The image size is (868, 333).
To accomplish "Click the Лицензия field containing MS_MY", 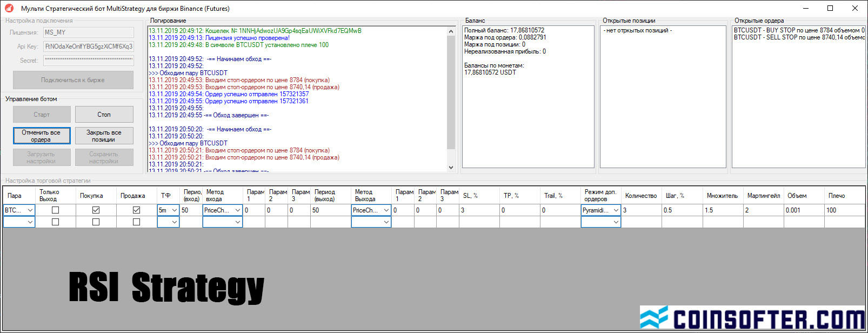I will pos(89,32).
